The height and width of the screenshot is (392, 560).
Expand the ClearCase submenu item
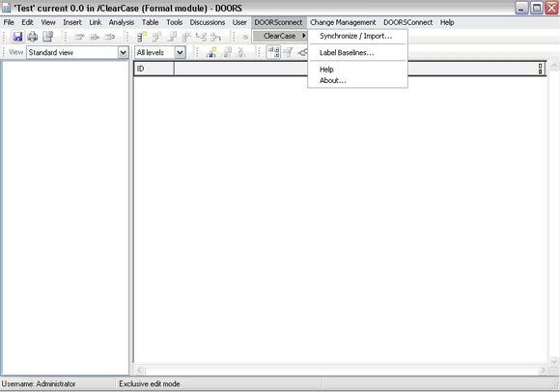point(280,36)
